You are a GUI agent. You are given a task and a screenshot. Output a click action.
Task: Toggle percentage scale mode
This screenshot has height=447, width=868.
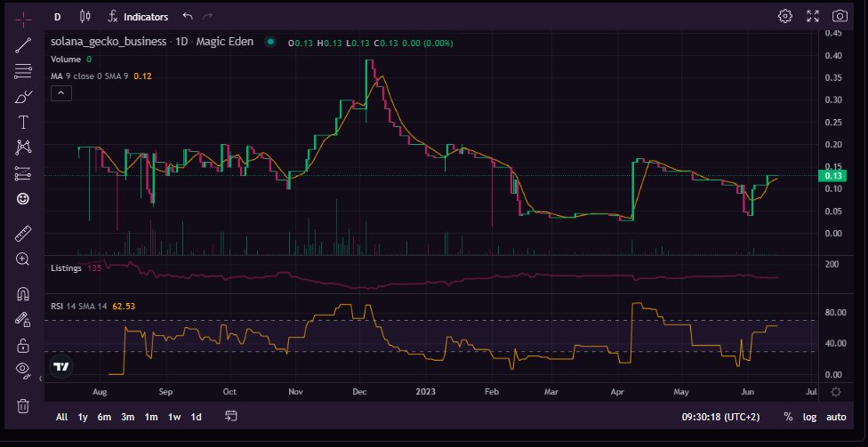(x=788, y=417)
